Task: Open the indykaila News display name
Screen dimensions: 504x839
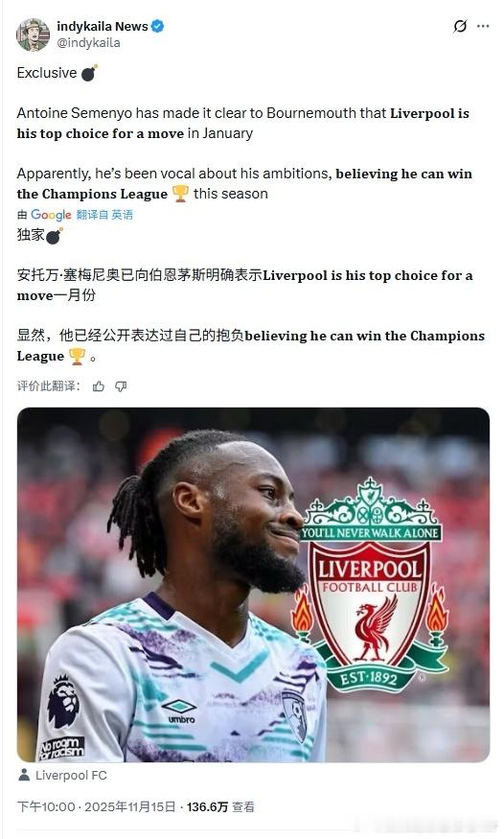Action: (x=103, y=26)
